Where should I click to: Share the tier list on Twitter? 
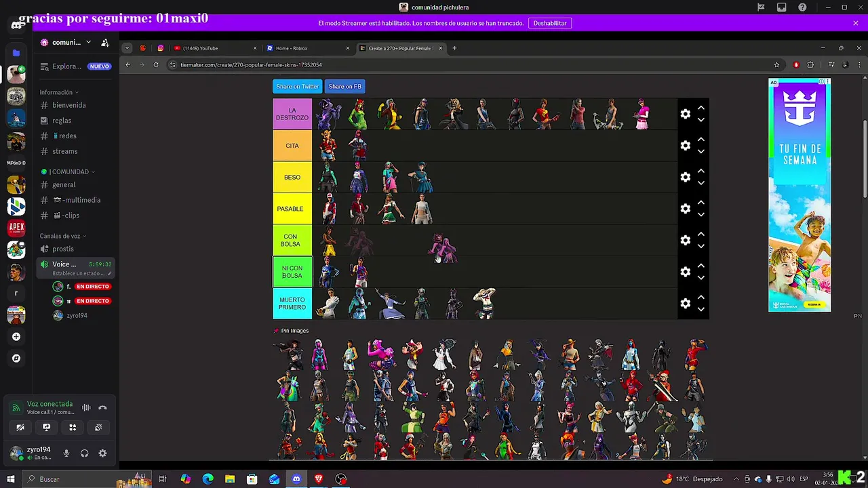(297, 86)
